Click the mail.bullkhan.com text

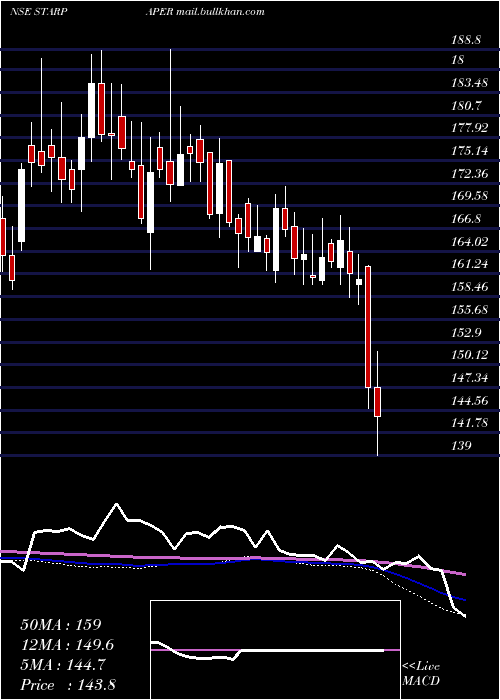[221, 11]
